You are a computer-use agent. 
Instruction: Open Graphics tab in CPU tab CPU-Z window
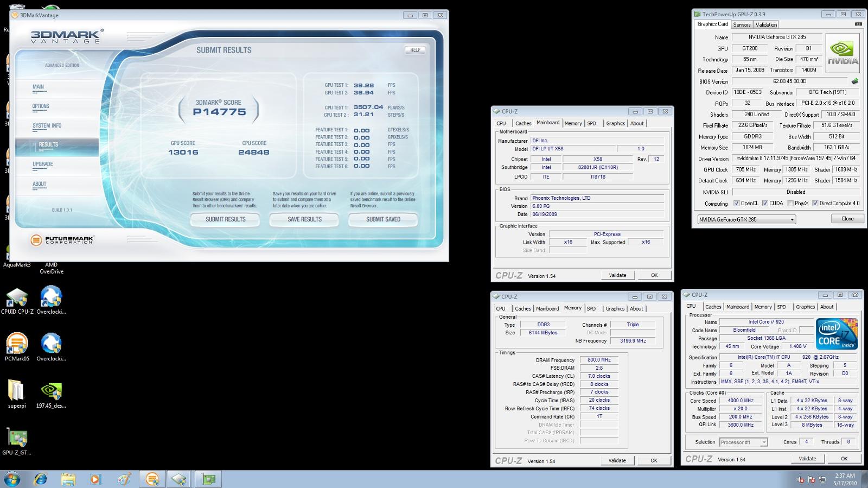coord(805,307)
